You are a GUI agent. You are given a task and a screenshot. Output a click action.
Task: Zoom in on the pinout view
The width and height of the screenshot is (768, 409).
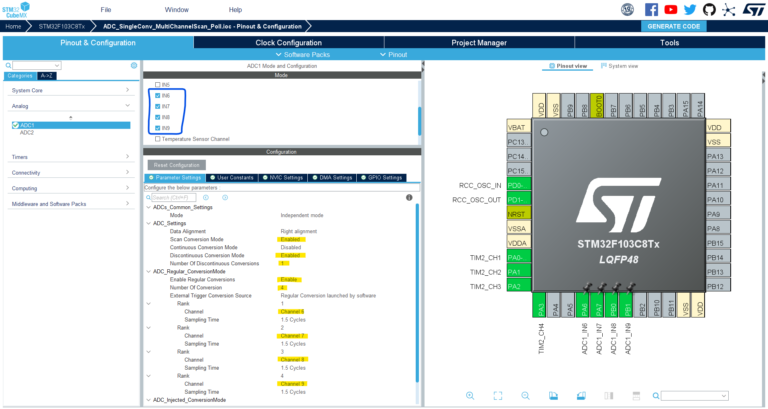click(468, 396)
